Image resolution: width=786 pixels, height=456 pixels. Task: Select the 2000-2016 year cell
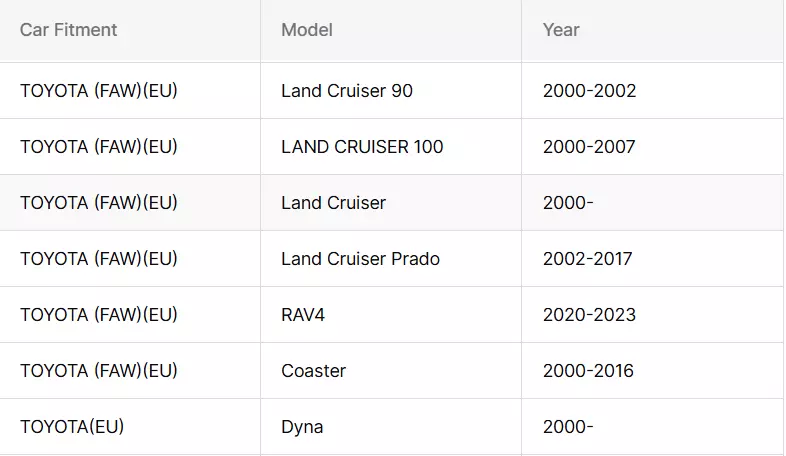[x=652, y=371]
